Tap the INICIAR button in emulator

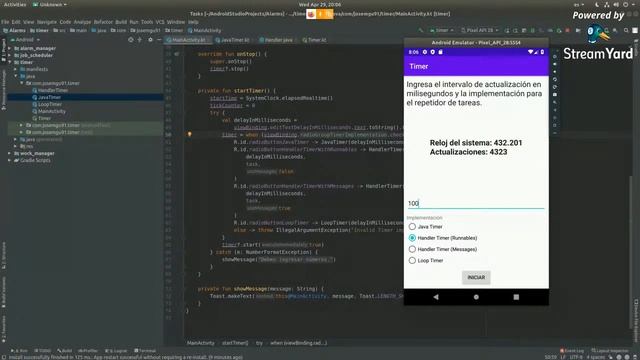[476, 278]
